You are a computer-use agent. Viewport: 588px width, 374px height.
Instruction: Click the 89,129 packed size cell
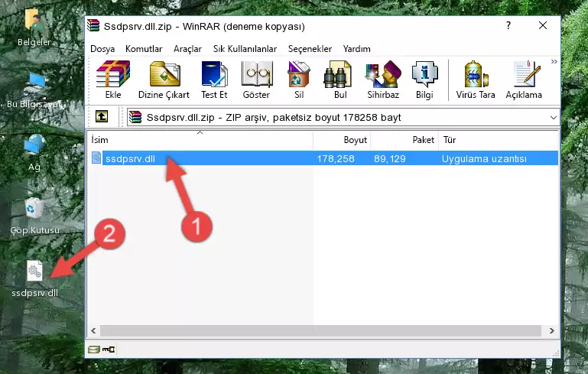(x=390, y=158)
